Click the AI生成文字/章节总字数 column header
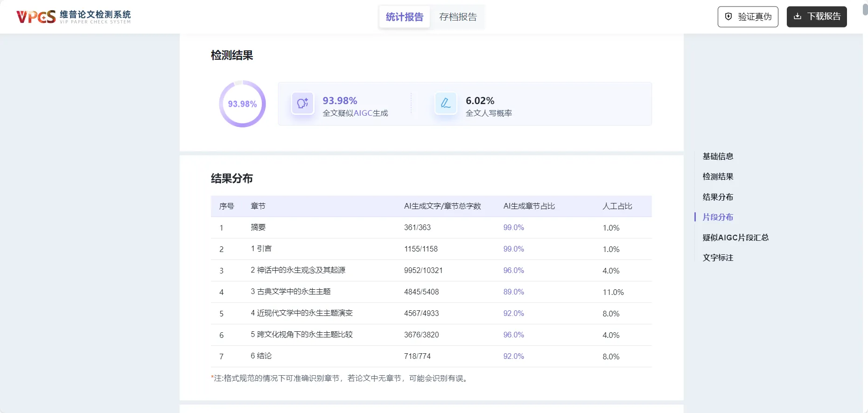Viewport: 868px width, 413px height. point(442,206)
